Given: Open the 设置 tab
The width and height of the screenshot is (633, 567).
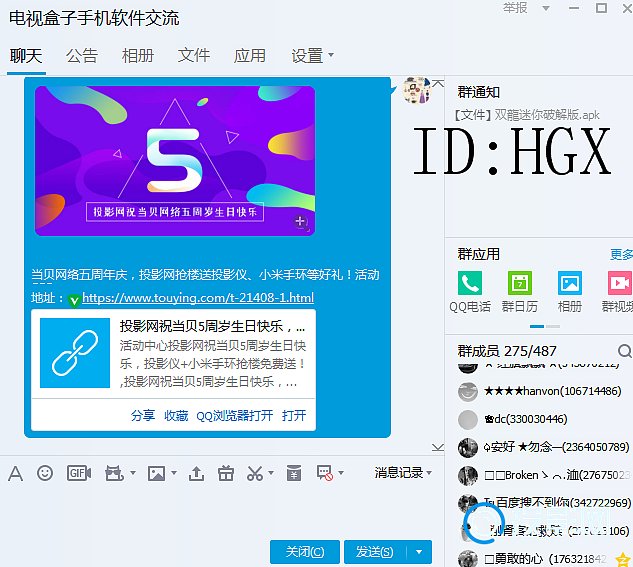Looking at the screenshot, I should (x=307, y=56).
